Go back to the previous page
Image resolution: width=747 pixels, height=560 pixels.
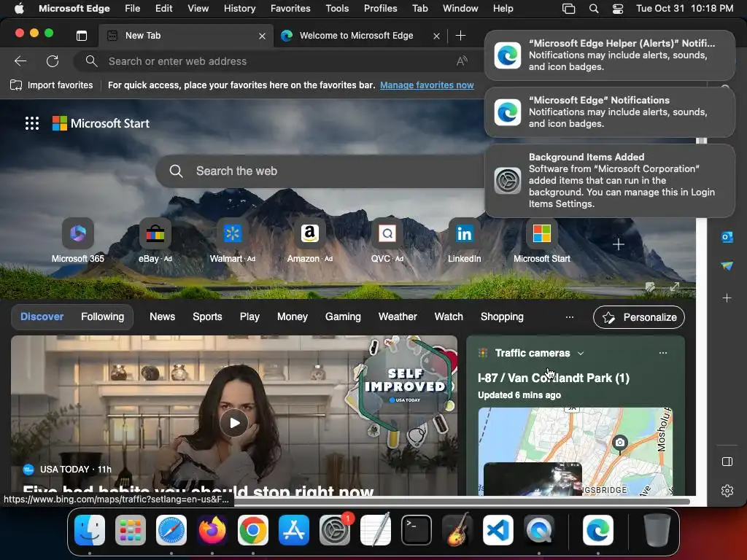(20, 61)
